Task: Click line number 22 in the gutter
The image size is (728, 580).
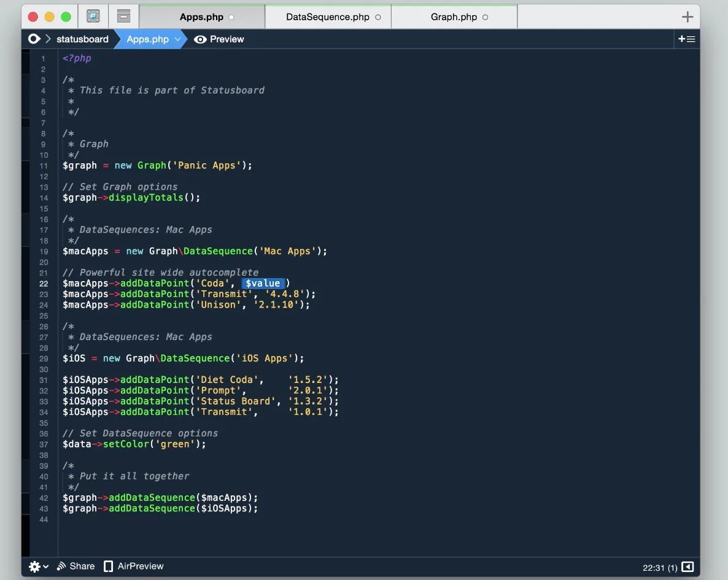Action: (x=44, y=284)
